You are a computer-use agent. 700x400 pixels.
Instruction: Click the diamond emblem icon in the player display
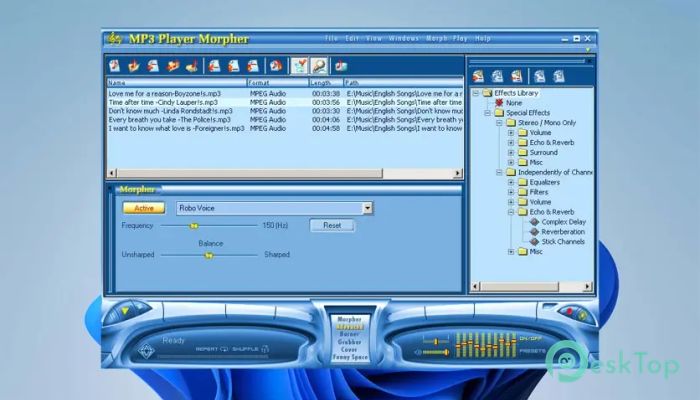point(146,351)
